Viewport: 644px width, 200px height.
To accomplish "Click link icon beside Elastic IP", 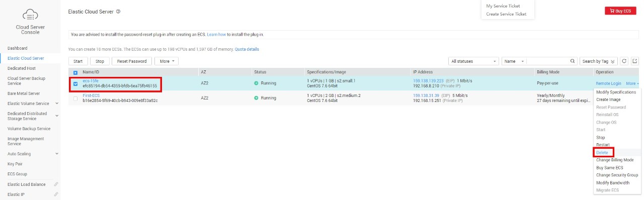I will tap(56, 194).
